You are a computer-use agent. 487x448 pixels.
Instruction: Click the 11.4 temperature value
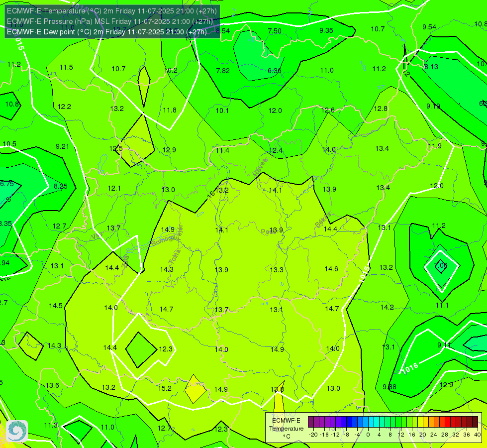coord(223,151)
